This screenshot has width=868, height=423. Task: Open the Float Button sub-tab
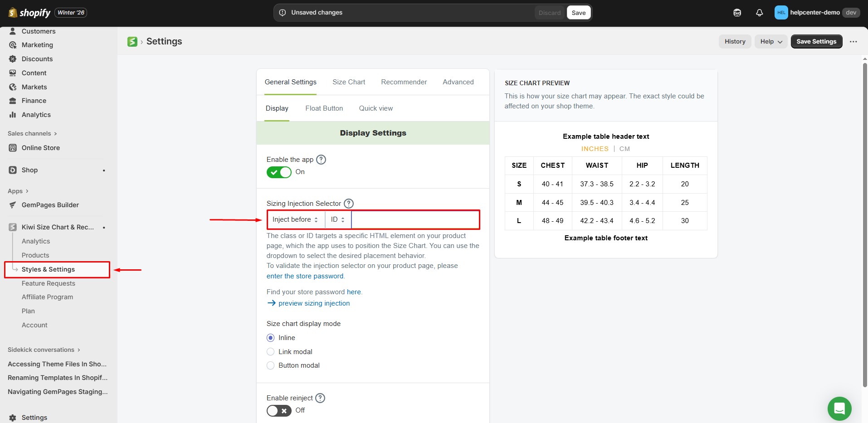[x=324, y=108]
